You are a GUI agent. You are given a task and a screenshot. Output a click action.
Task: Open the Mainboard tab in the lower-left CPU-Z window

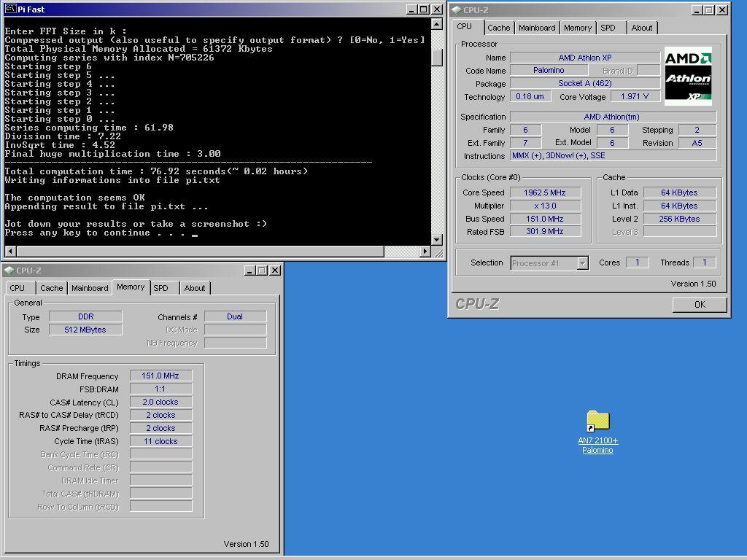90,288
